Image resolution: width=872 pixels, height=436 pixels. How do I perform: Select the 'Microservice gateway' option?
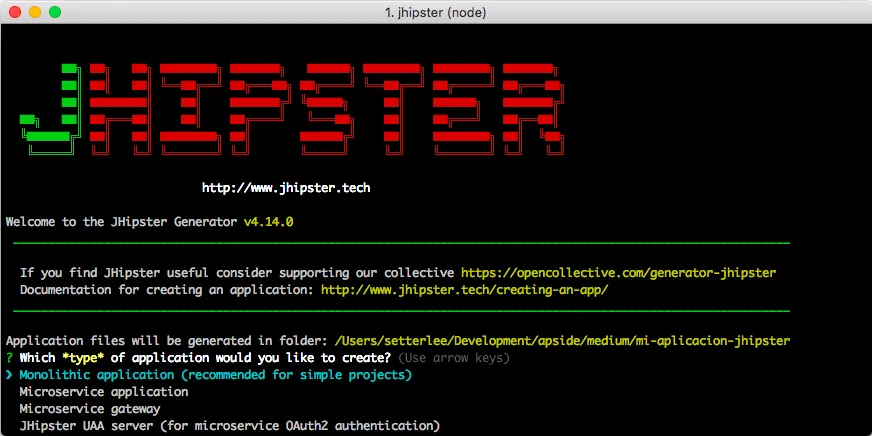(90, 409)
